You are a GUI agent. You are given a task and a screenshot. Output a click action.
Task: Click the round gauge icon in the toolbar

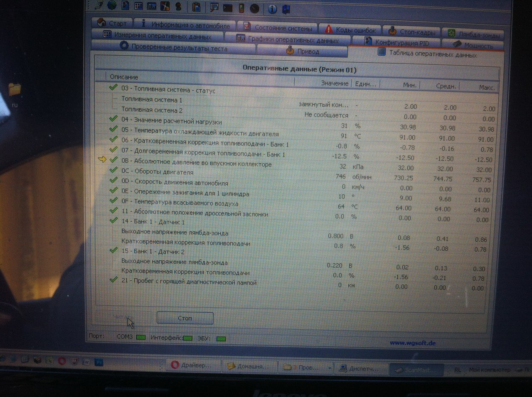254,8
